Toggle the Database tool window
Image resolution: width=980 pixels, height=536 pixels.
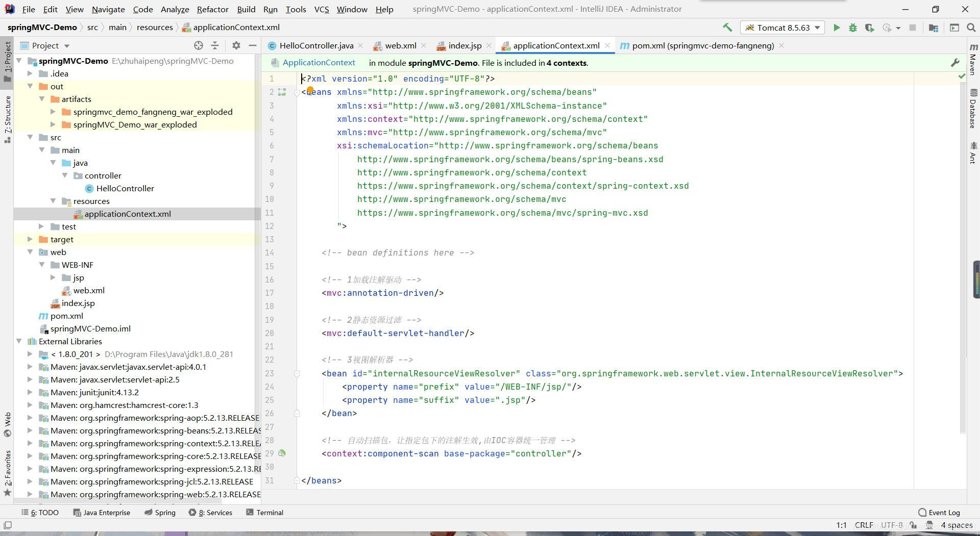pos(973,109)
